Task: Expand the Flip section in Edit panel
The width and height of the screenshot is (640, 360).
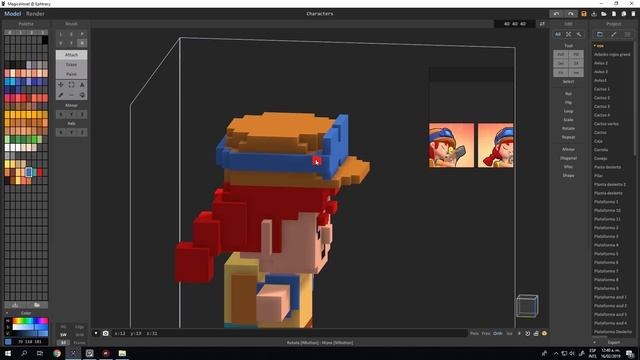Action: coord(568,102)
